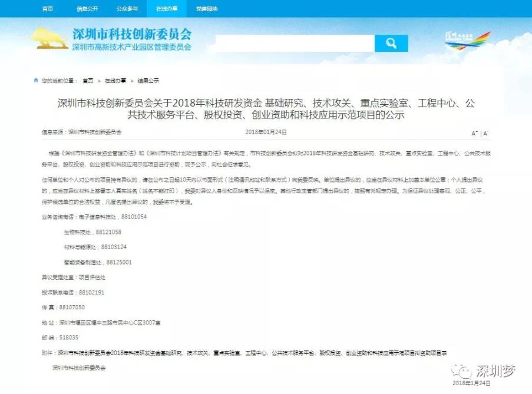Click the magnifier search button
The image size is (532, 394).
coord(391,44)
